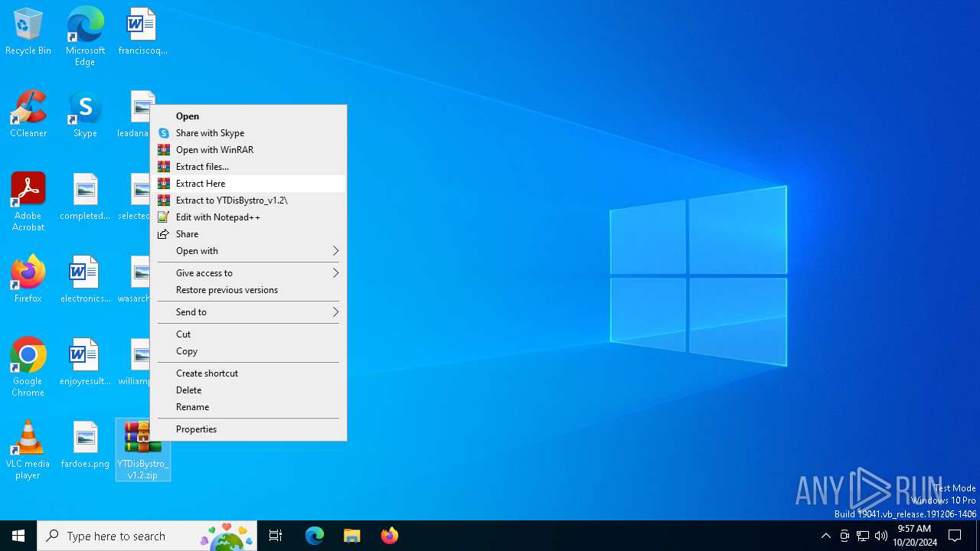Select the enjoyresult Word document icon
Viewport: 980px width, 551px height.
pos(85,362)
